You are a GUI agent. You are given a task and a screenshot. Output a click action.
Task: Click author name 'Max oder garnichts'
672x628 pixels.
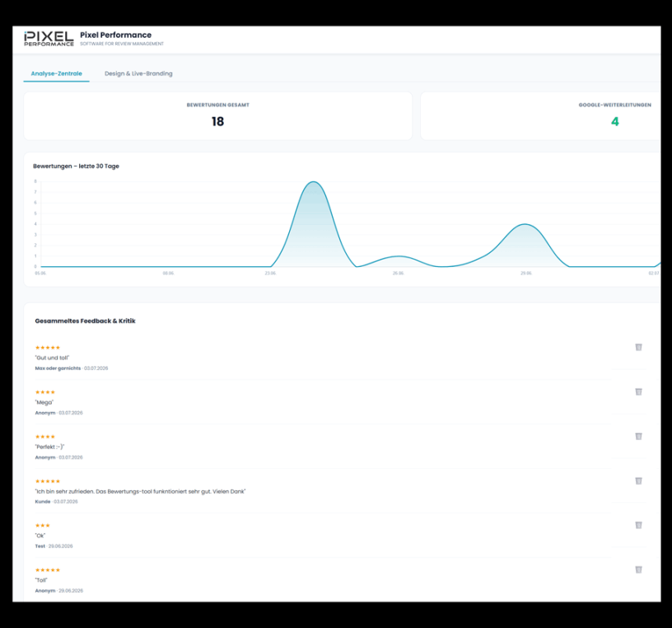click(58, 368)
